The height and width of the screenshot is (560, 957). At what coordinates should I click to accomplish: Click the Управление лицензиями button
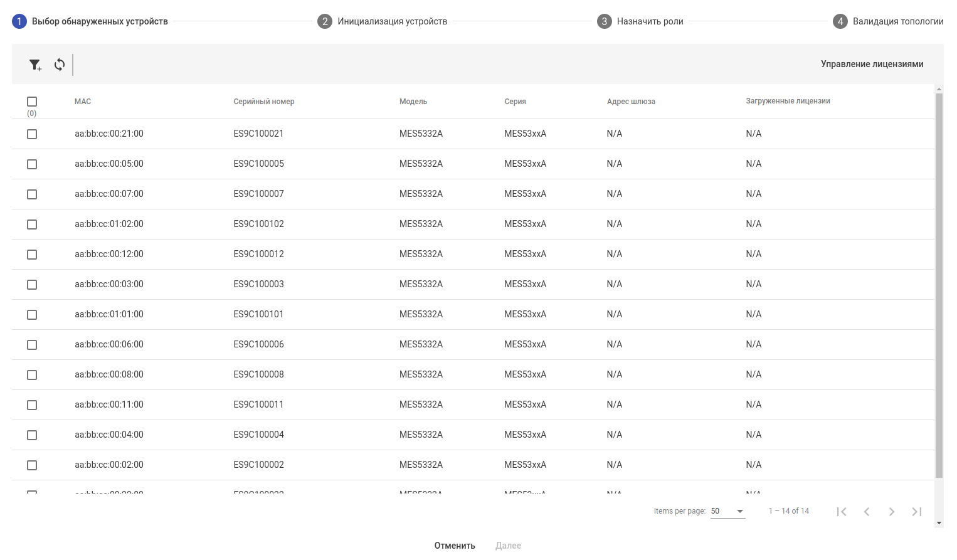click(872, 64)
